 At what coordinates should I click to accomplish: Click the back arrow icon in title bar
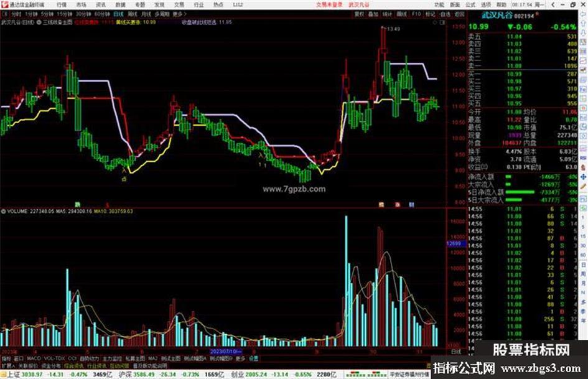553,4
